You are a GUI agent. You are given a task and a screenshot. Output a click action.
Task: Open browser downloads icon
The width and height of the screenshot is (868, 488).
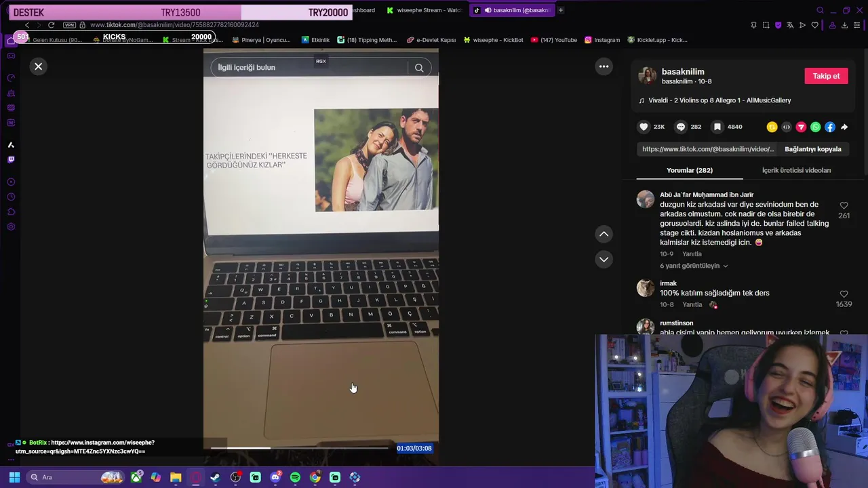tap(844, 25)
